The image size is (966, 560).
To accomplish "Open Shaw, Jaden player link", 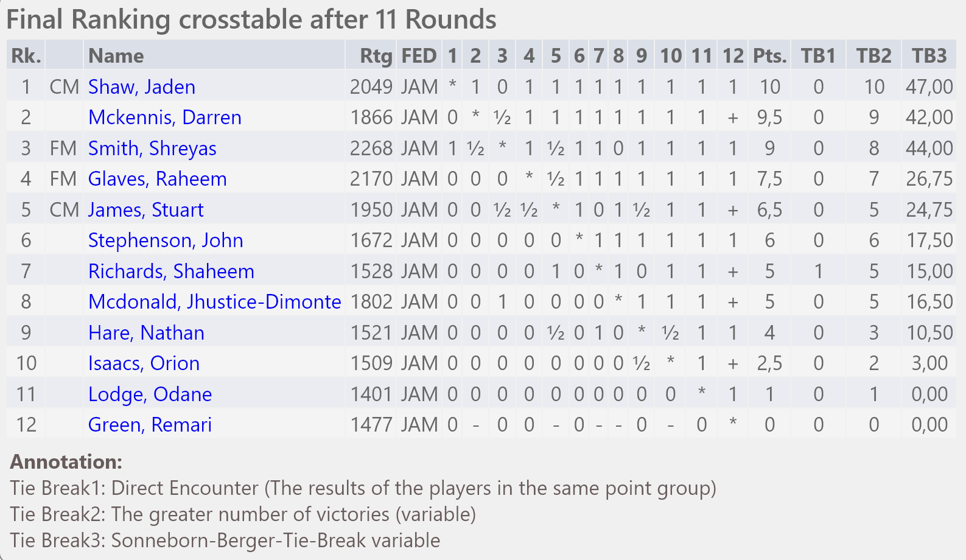I will click(x=142, y=87).
